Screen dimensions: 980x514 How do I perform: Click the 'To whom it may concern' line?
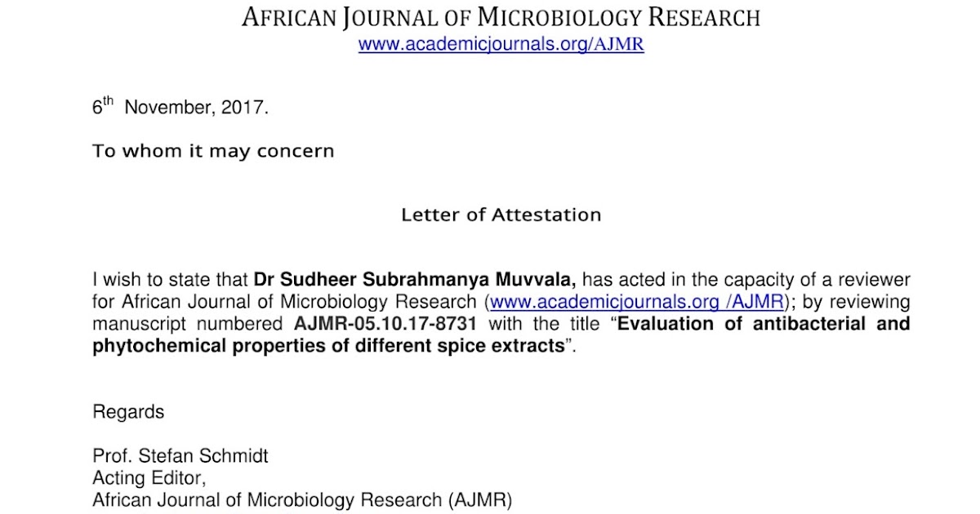click(213, 152)
